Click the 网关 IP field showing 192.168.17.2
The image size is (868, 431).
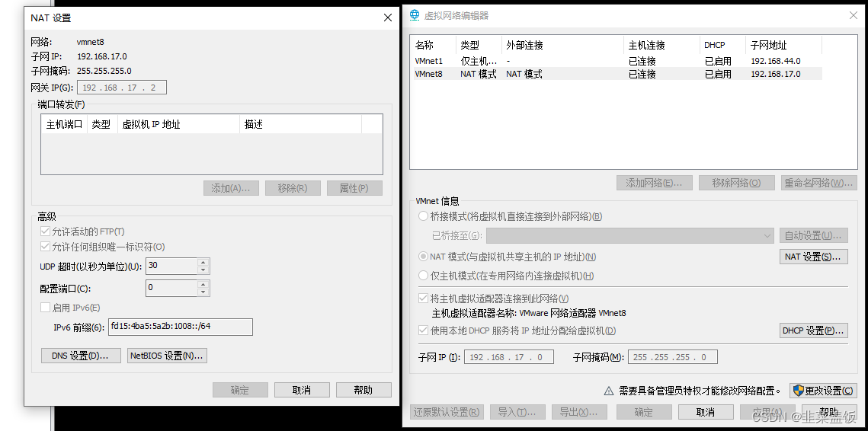click(x=122, y=88)
